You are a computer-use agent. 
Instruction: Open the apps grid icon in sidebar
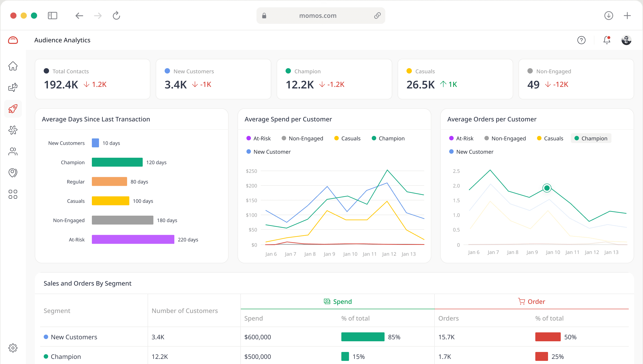(x=13, y=194)
